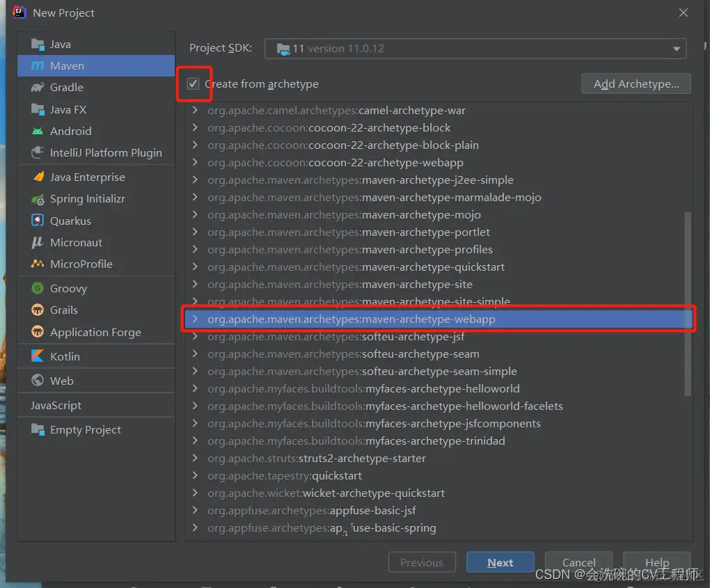Click the Spring Initializr icon
The image size is (710, 588).
pos(38,199)
